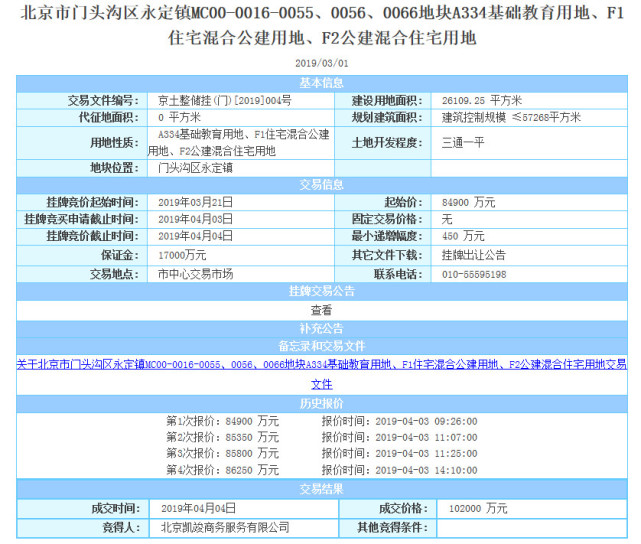Select the phone number 010-55595198

[x=474, y=274]
